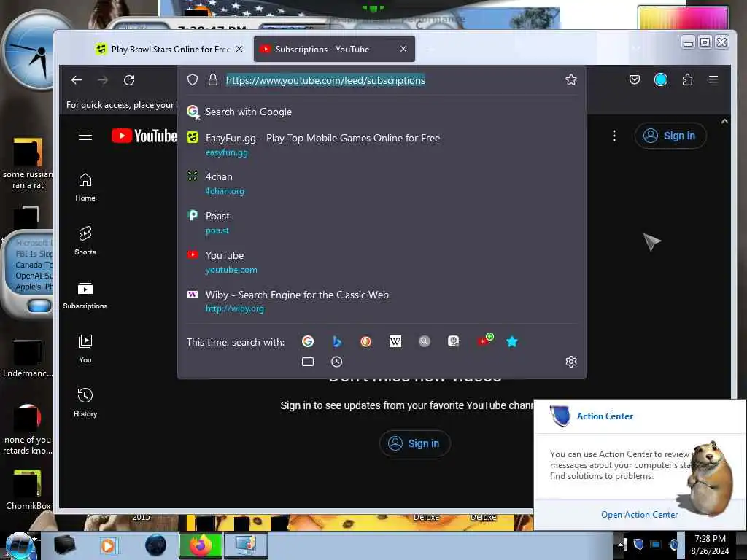
Task: Click the taskbar clock showing 7:28 PM
Action: point(710,544)
